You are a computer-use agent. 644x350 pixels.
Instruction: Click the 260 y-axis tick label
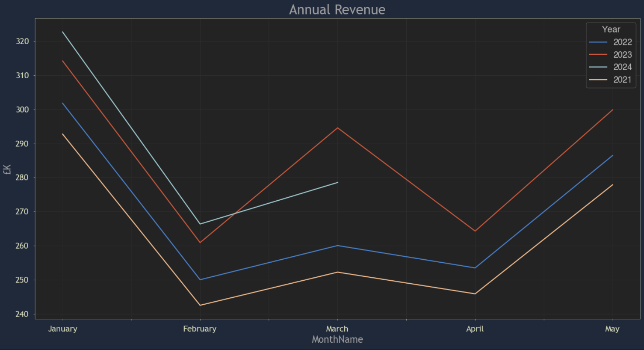click(22, 246)
